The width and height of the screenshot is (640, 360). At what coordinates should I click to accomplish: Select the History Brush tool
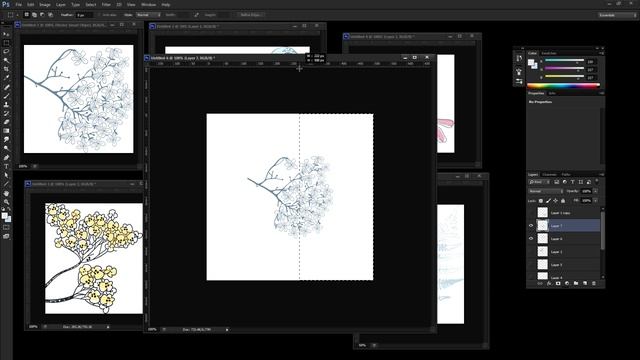tap(6, 113)
